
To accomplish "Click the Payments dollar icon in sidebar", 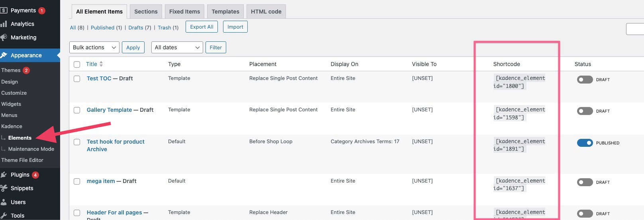I will [4, 10].
